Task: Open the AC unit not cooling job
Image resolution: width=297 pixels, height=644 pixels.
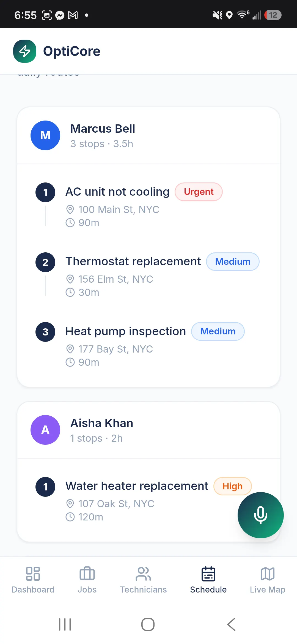Action: pyautogui.click(x=117, y=192)
